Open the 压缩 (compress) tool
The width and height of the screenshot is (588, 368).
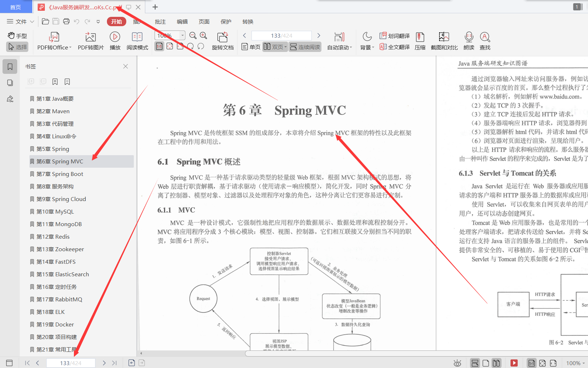[x=420, y=40]
